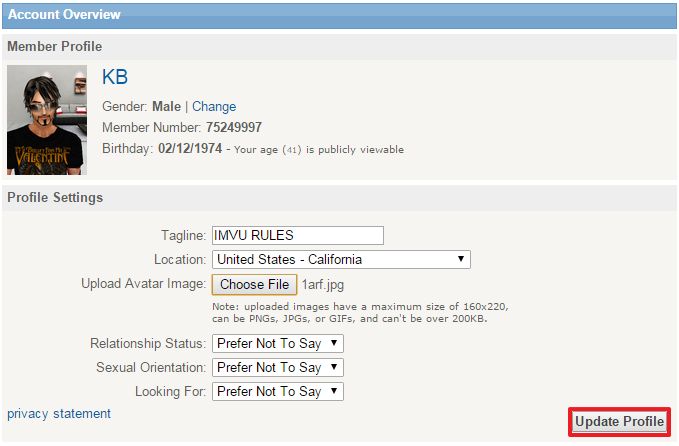679x446 pixels.
Task: Open the privacy statement link
Action: [59, 413]
